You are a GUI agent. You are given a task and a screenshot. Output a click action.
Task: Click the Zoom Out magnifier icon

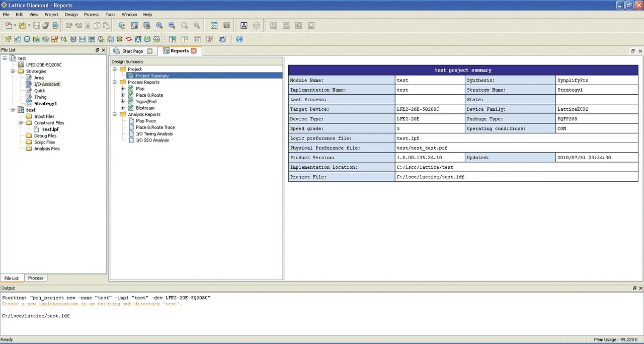[x=172, y=26]
